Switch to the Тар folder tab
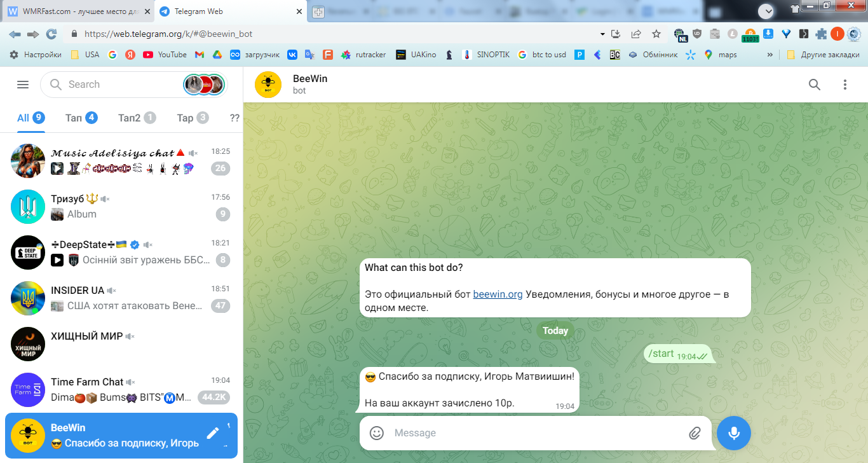Viewport: 868px width, 463px height. point(193,118)
